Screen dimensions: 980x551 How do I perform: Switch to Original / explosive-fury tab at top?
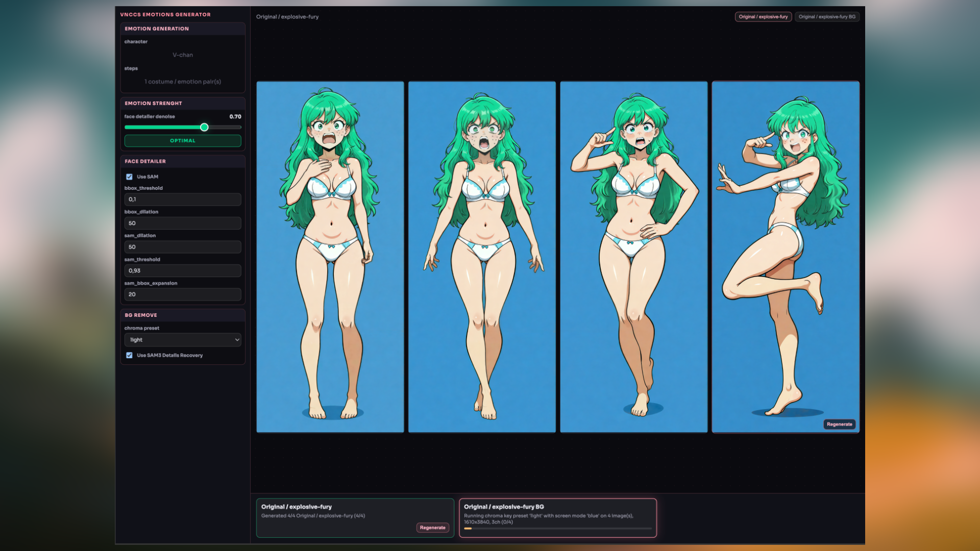763,17
